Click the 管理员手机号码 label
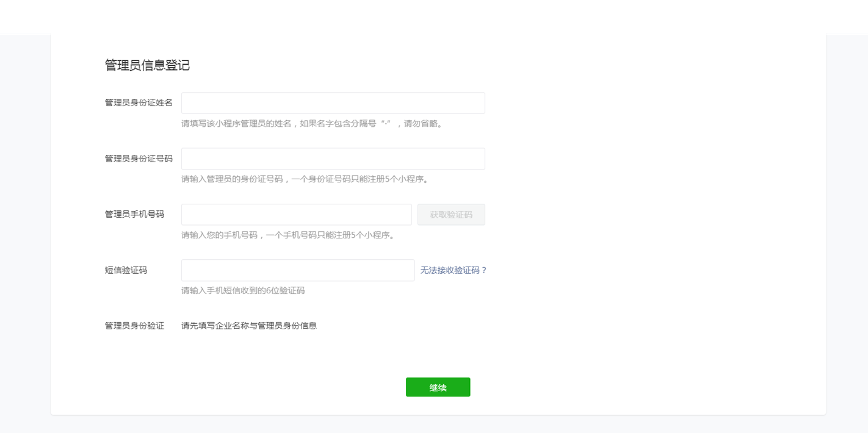 pos(134,215)
